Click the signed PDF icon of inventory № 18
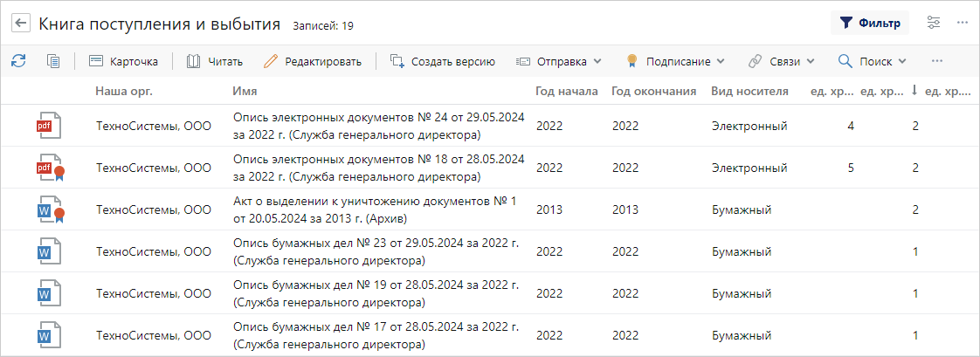The image size is (980, 357). click(x=49, y=168)
